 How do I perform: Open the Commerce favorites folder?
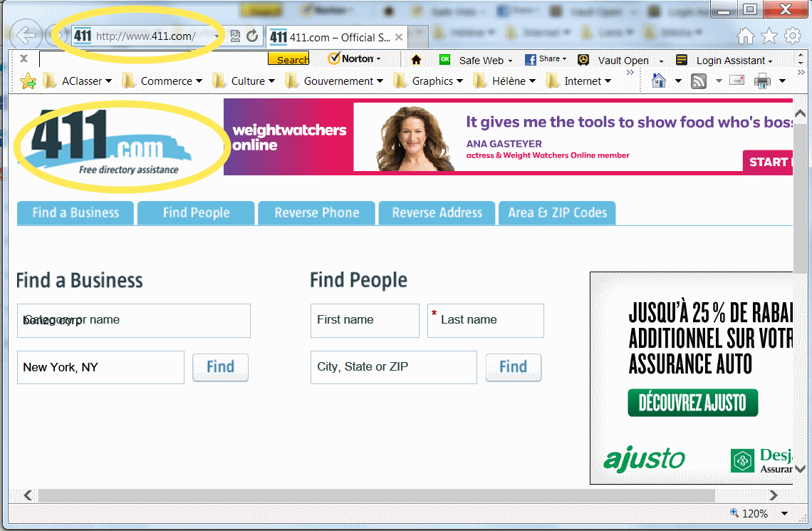(x=162, y=81)
